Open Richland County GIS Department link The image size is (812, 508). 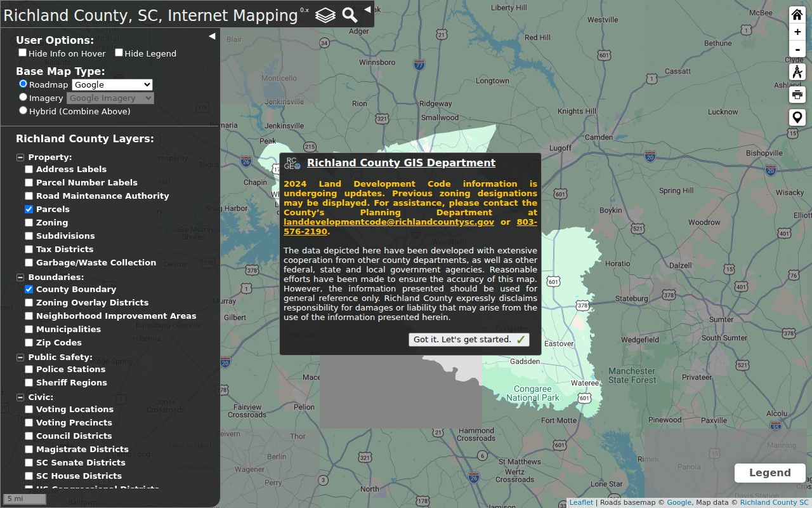[401, 163]
